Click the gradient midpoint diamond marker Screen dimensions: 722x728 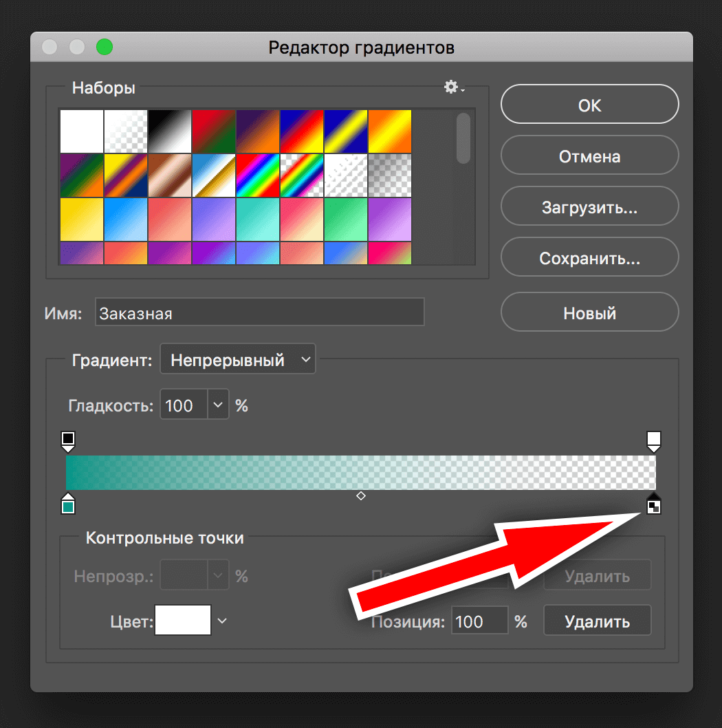(x=360, y=495)
